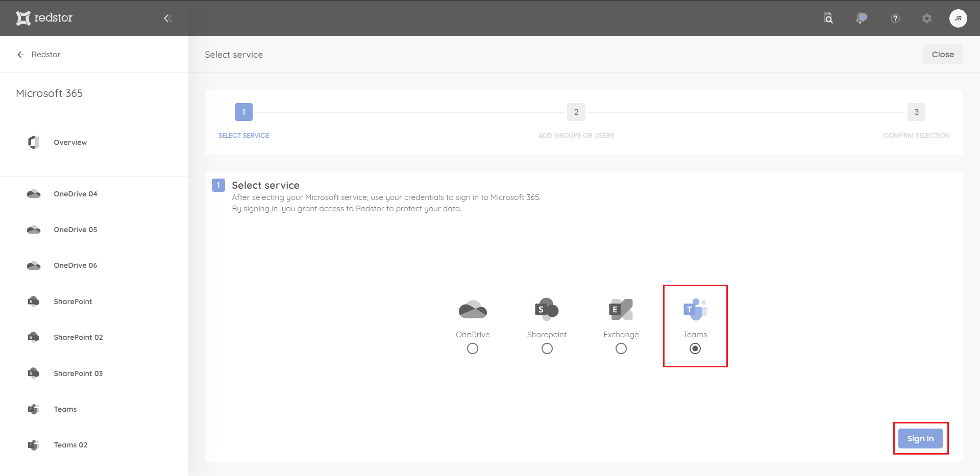Open the help question mark icon
Screen dimensions: 980x476
(x=895, y=18)
